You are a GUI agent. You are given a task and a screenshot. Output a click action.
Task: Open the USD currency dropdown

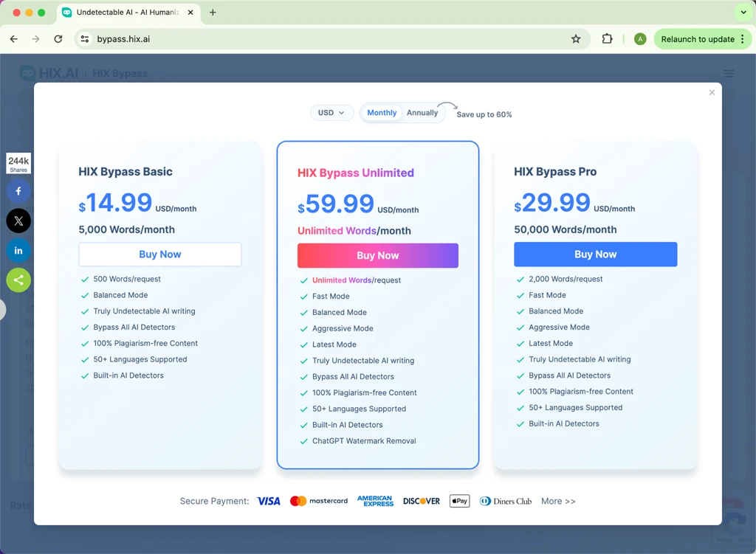[331, 113]
